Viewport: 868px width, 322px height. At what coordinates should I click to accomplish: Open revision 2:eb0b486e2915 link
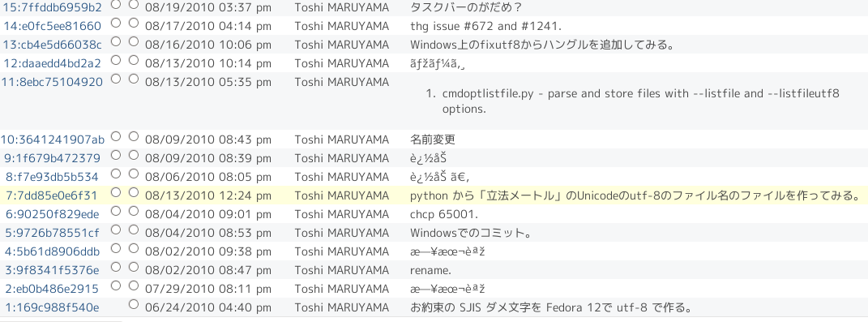pyautogui.click(x=52, y=289)
